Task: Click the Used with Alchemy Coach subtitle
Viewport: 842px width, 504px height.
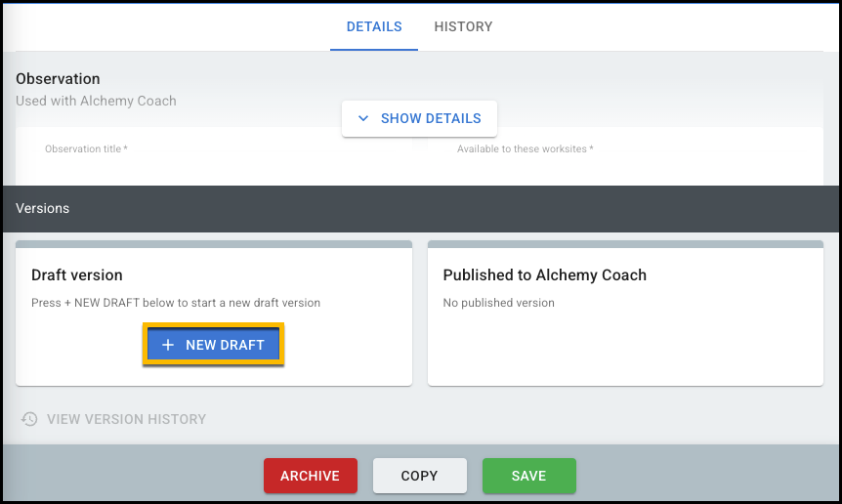Action: pos(96,101)
